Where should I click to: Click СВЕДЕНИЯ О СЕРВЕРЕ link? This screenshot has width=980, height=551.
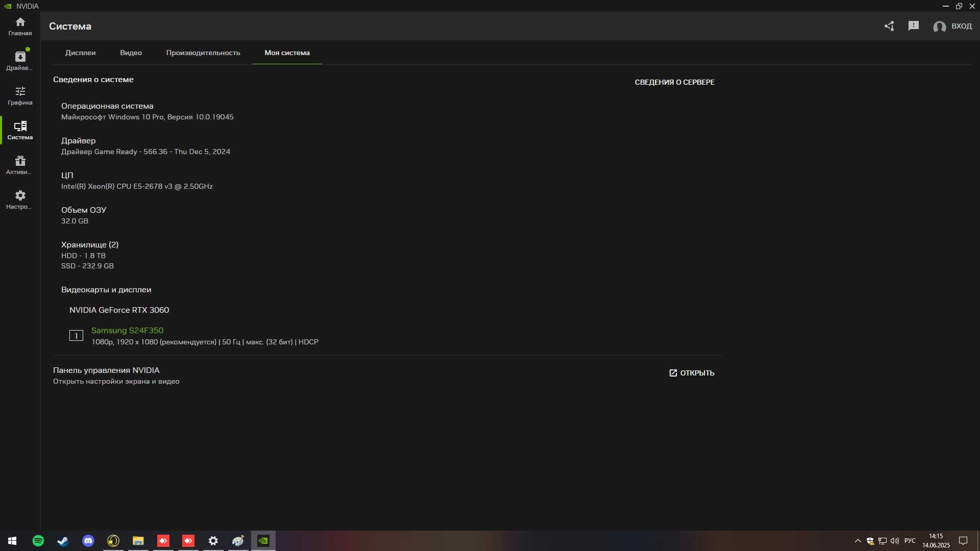(x=674, y=82)
